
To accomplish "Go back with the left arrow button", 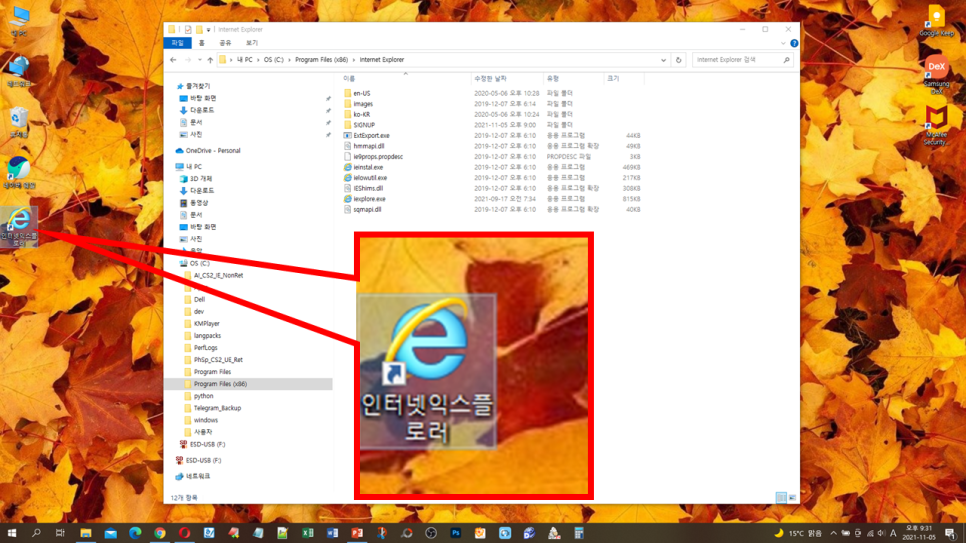I will (173, 60).
